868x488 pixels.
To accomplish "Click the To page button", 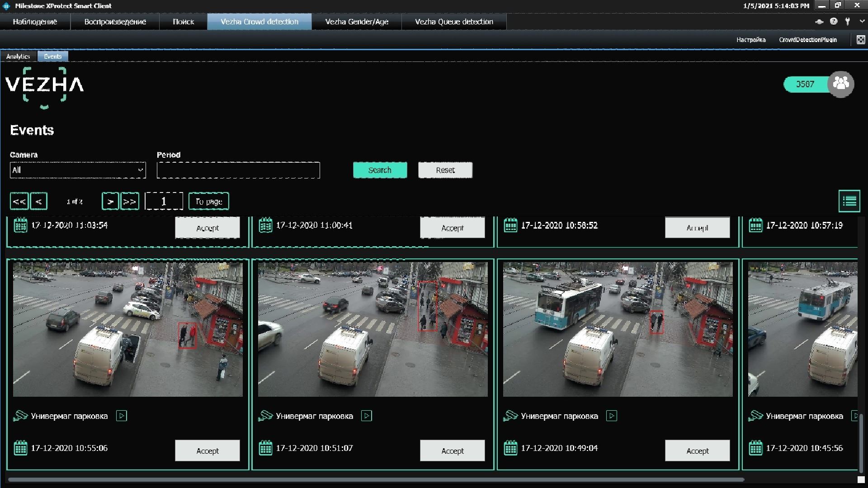I will [x=208, y=201].
